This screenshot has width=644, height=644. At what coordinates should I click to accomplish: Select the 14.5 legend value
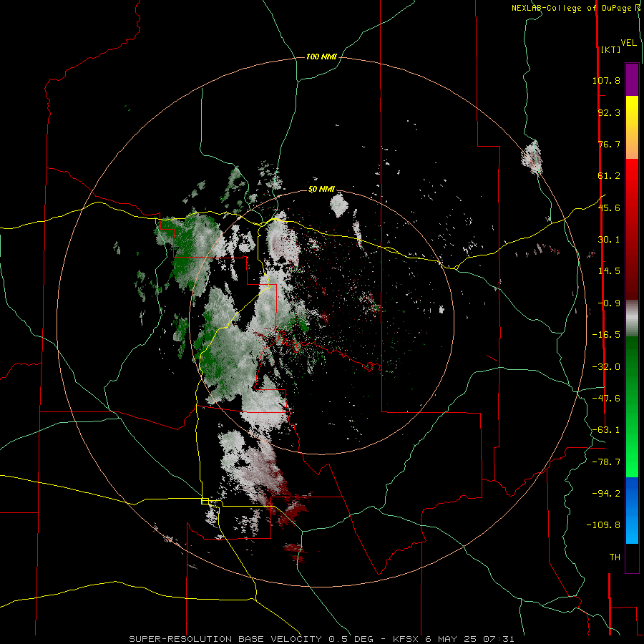609,271
